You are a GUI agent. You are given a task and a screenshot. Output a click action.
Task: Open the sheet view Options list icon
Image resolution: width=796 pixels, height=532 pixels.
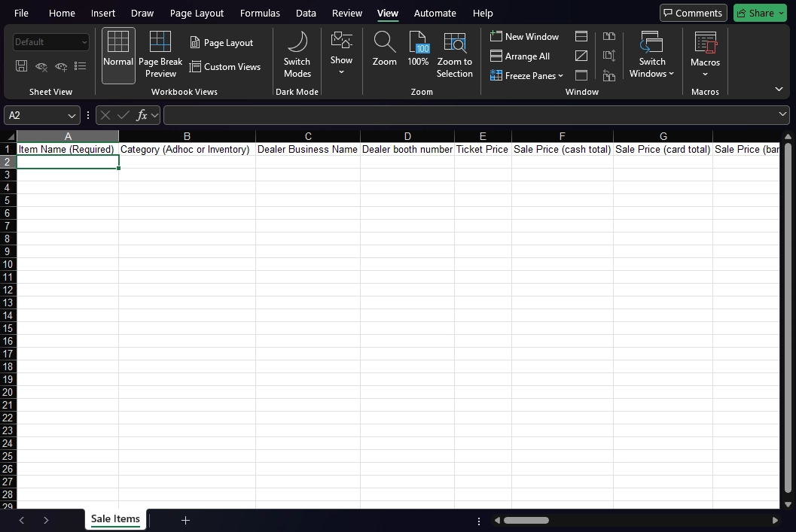tap(81, 66)
